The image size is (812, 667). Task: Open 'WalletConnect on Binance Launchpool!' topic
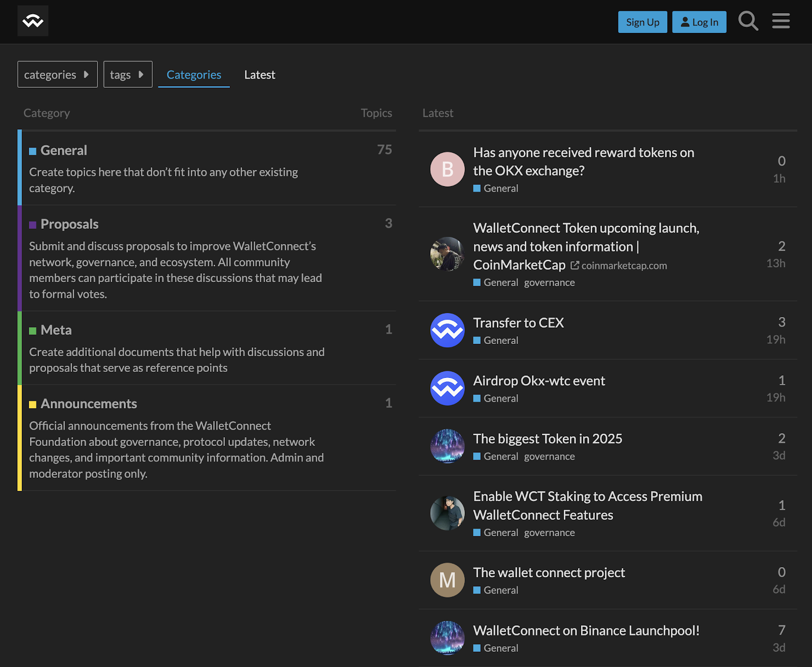pyautogui.click(x=586, y=630)
